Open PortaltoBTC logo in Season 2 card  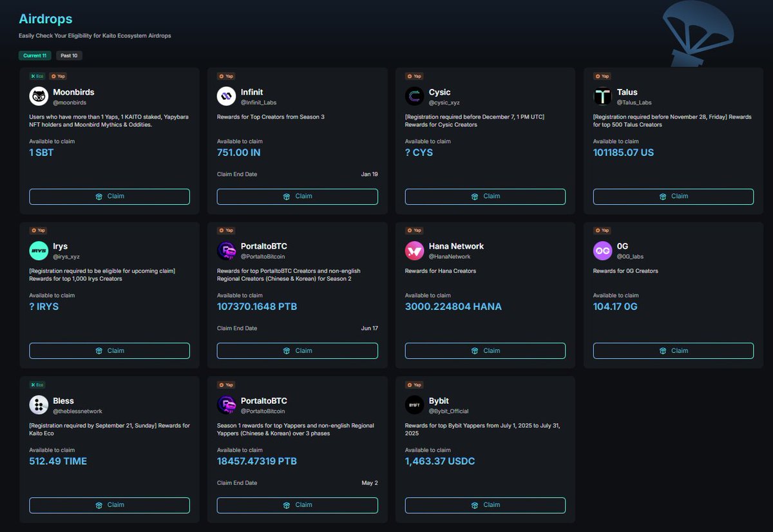(227, 251)
